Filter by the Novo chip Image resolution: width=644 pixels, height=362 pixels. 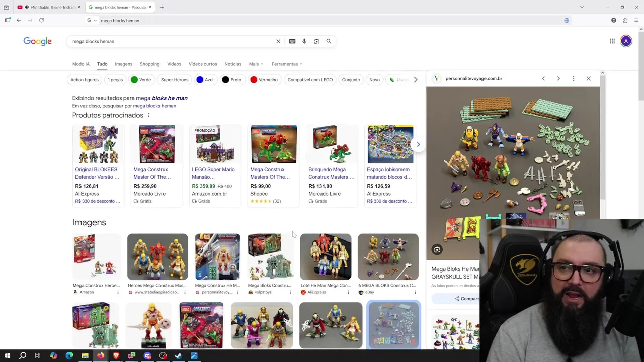375,80
